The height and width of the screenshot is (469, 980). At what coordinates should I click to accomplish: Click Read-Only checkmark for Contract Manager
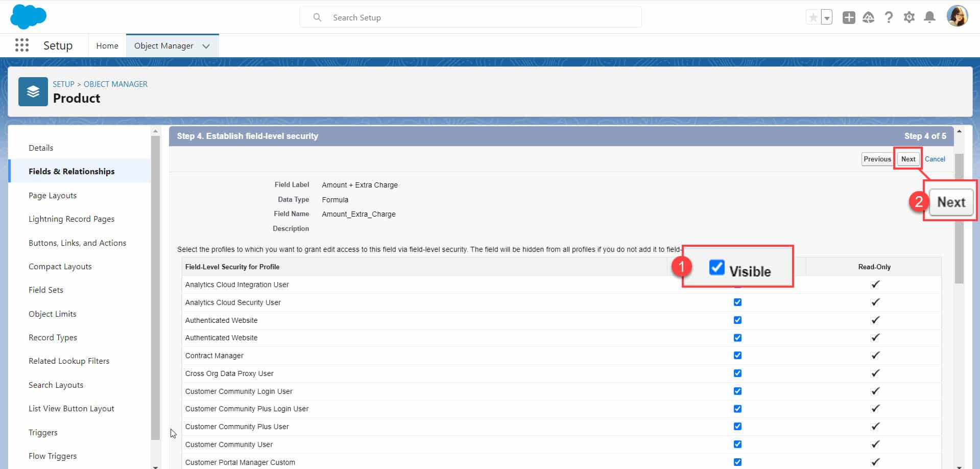(875, 355)
